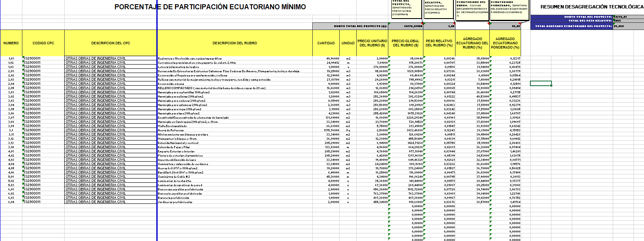Select the Kg unit cell
Viewport: 644px width, 241px height.
pos(348,130)
